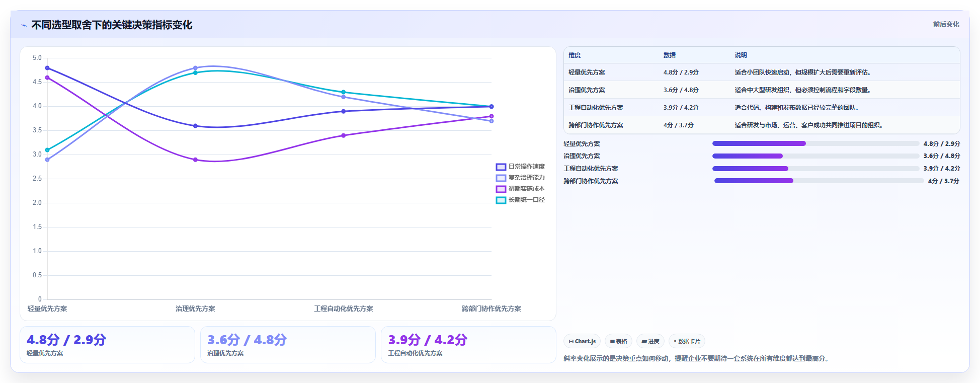Click table value 3.9分 / 4.2分
This screenshot has width=980, height=383.
(x=681, y=108)
